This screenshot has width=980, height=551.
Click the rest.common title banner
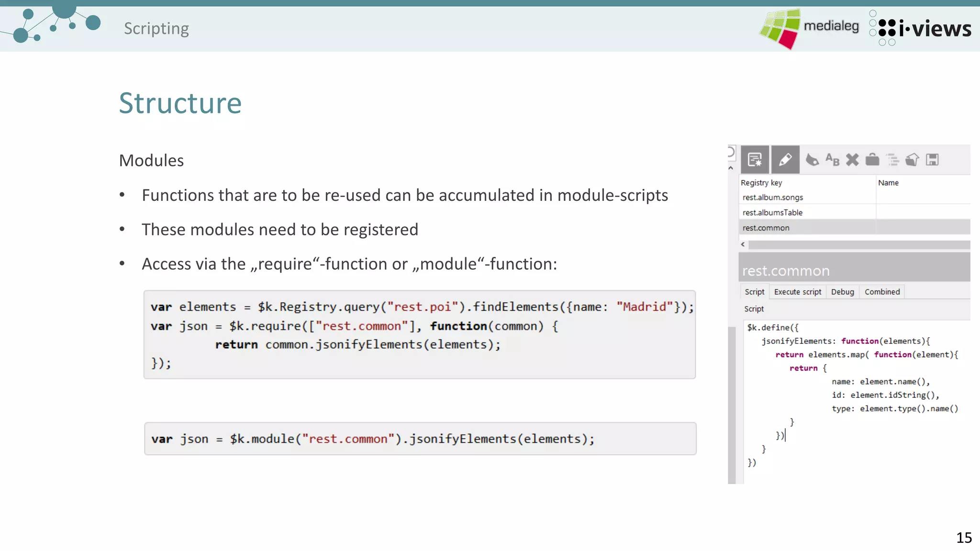point(855,268)
